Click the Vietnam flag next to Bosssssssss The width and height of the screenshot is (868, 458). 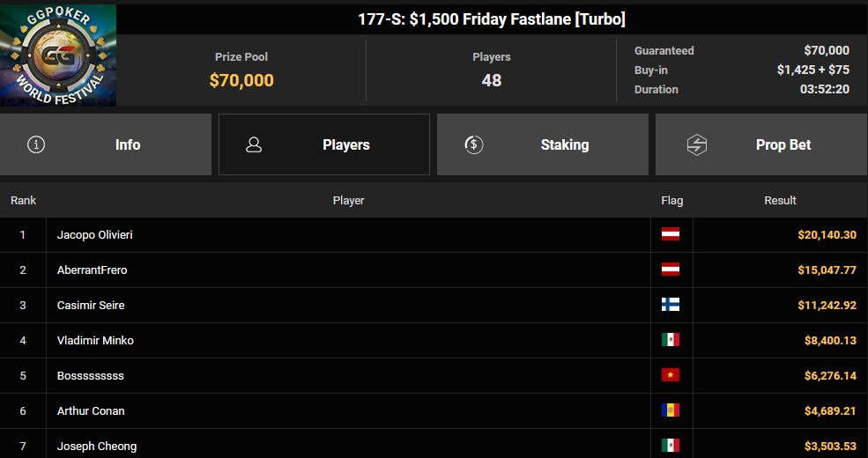[x=671, y=375]
